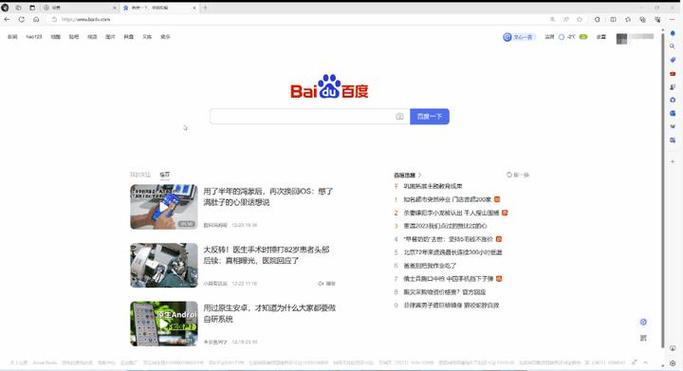The height and width of the screenshot is (371, 683).
Task: Open the QR code floating icon at the page bottom
Action: [x=643, y=338]
